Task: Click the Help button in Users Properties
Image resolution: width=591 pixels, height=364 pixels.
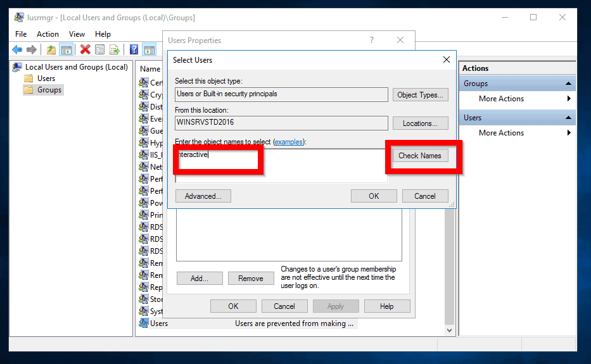Action: click(387, 306)
